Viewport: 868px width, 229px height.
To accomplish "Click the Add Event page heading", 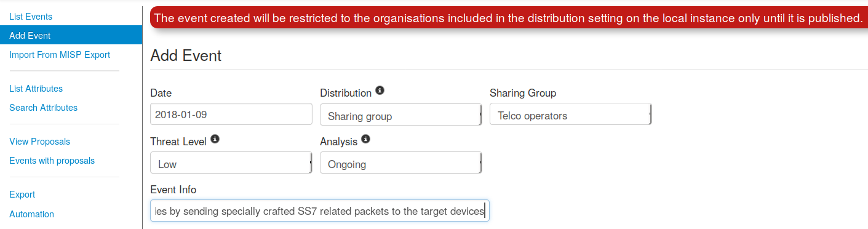I will point(186,55).
